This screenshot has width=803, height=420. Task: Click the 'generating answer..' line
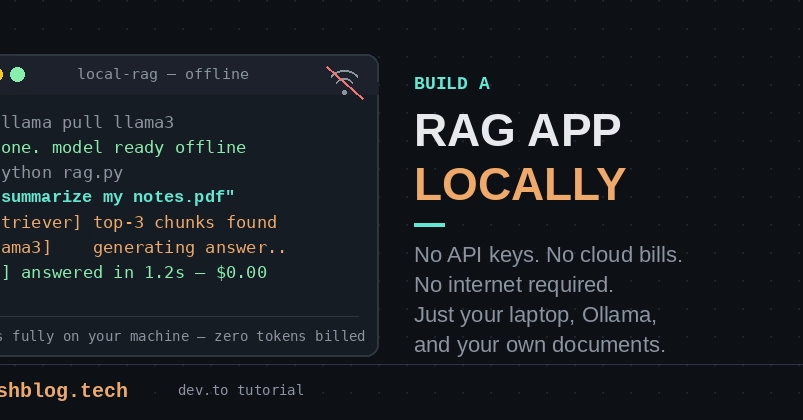pos(189,248)
